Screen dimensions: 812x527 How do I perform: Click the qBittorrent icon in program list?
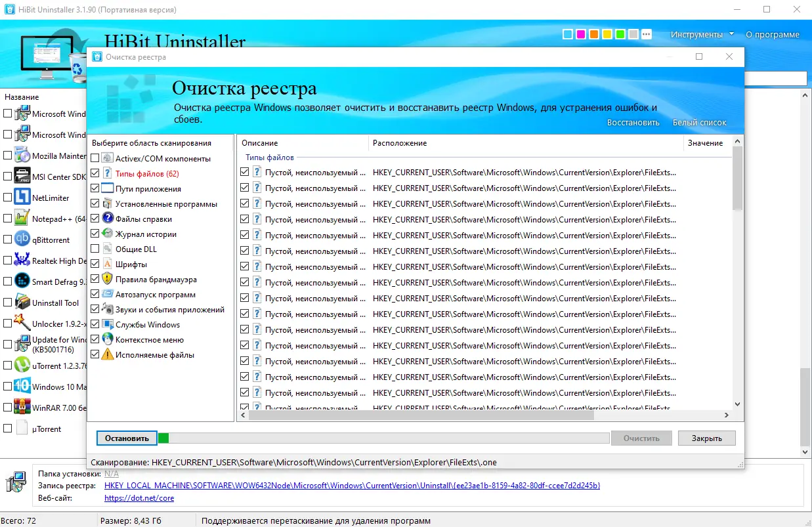tap(22, 240)
